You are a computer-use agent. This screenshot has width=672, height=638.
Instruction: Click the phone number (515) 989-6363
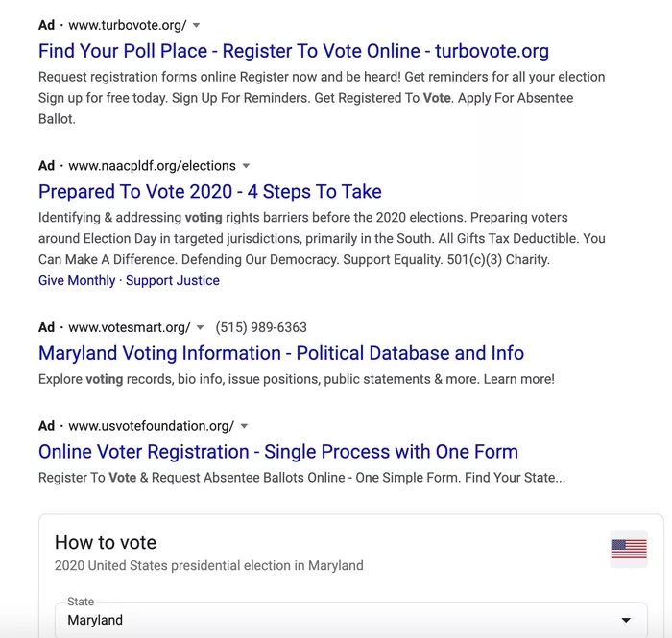pyautogui.click(x=261, y=327)
